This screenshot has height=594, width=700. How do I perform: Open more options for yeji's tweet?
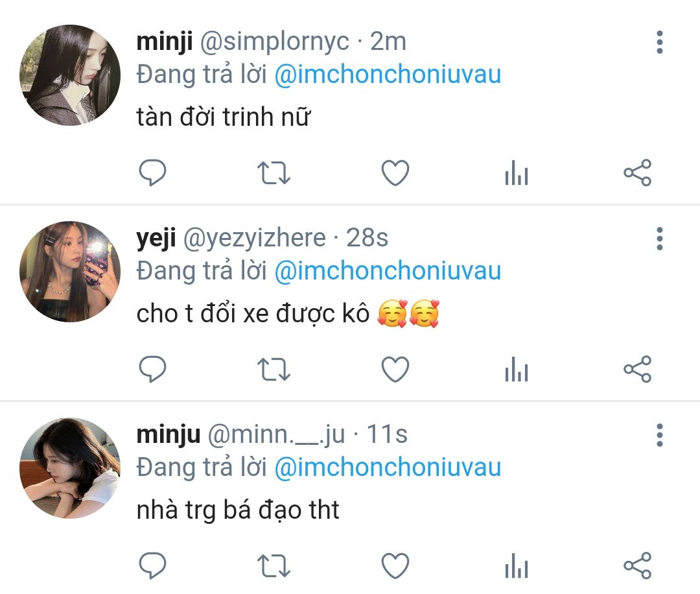[659, 239]
